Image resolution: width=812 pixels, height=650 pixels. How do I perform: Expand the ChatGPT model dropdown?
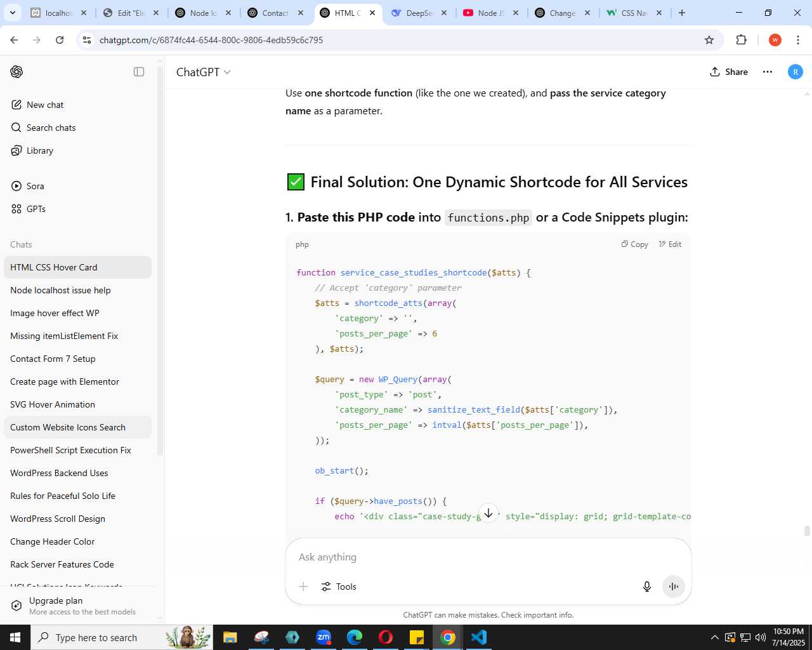tap(203, 72)
